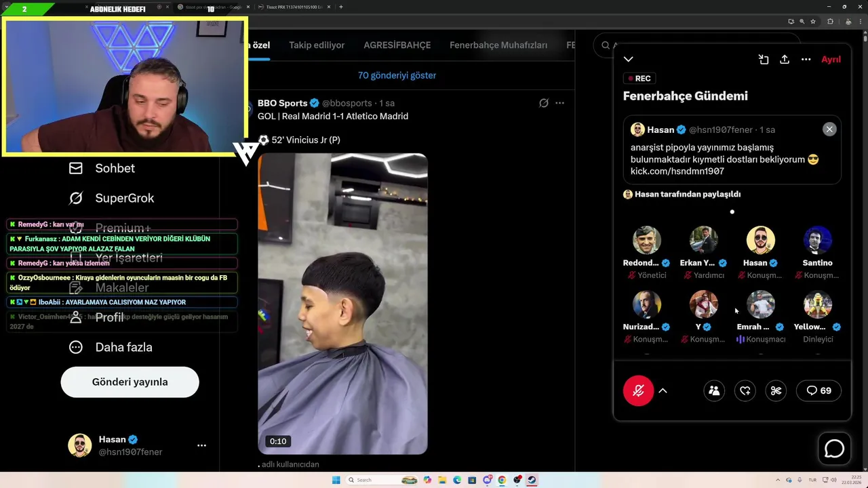Open Erkan Y... co-host avatar
The height and width of the screenshot is (488, 868).
[x=704, y=240]
